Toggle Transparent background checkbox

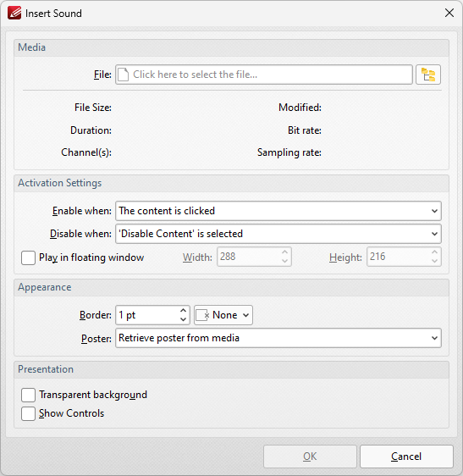pos(28,395)
